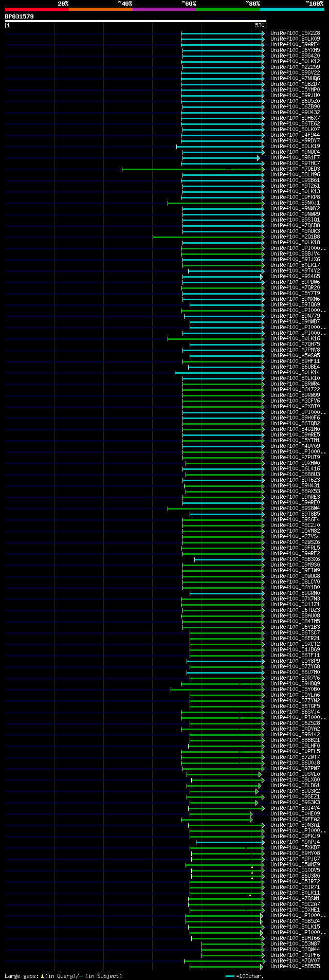The height and width of the screenshot is (980, 329).
Task: Select hit label UniRef100_C5YMP0
Action: pos(295,89)
